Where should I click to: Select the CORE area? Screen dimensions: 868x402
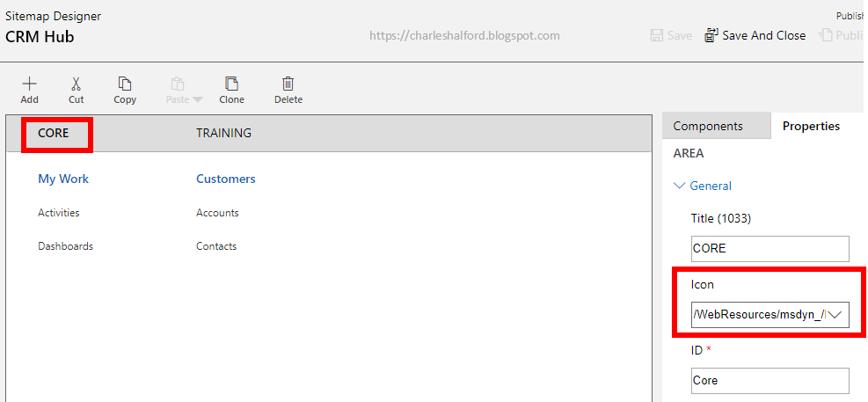tap(54, 134)
